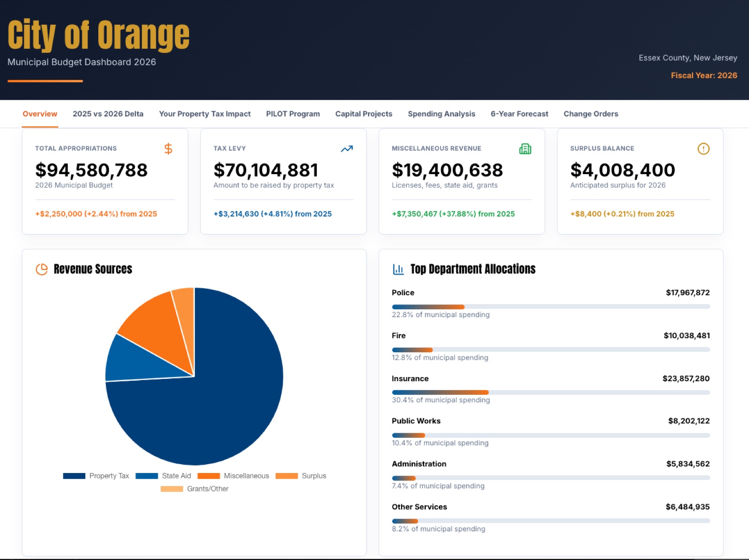The height and width of the screenshot is (560, 749).
Task: Click 22.8% of municipal spending text
Action: (x=441, y=315)
